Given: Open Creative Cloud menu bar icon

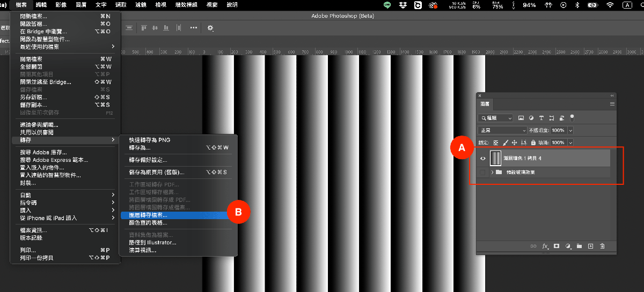Looking at the screenshot, I should pos(433,5).
